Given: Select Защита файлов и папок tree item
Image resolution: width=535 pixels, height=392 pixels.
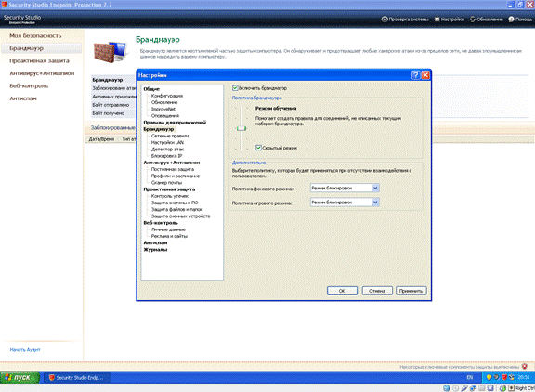Looking at the screenshot, I should 176,209.
